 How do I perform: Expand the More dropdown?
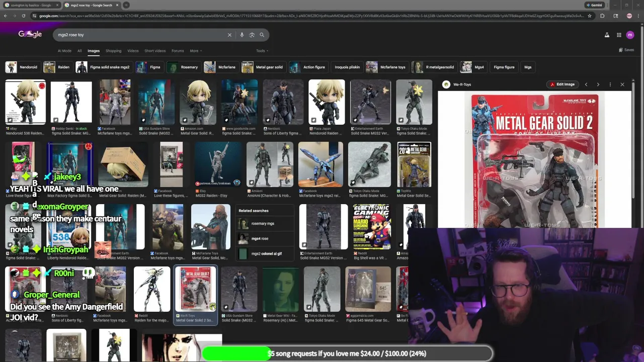195,51
